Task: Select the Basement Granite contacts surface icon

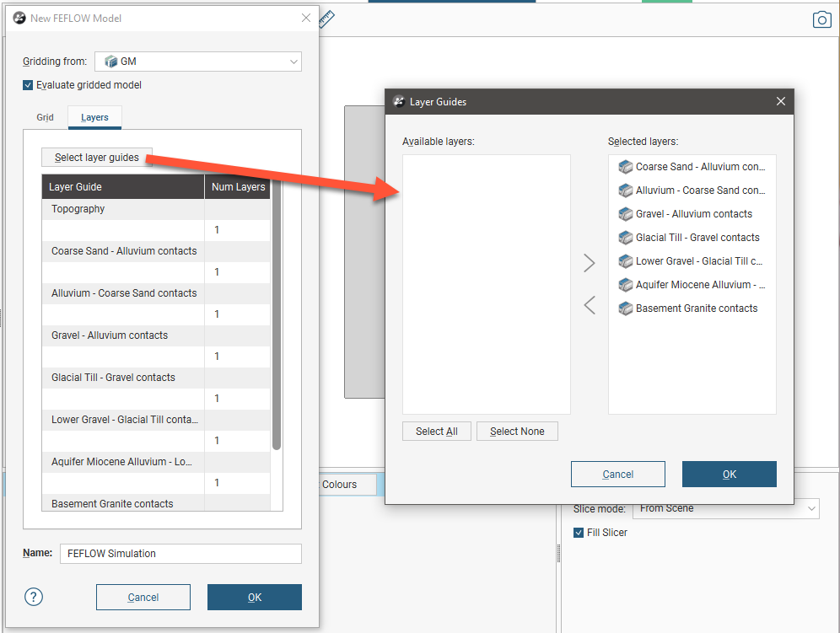Action: 625,308
